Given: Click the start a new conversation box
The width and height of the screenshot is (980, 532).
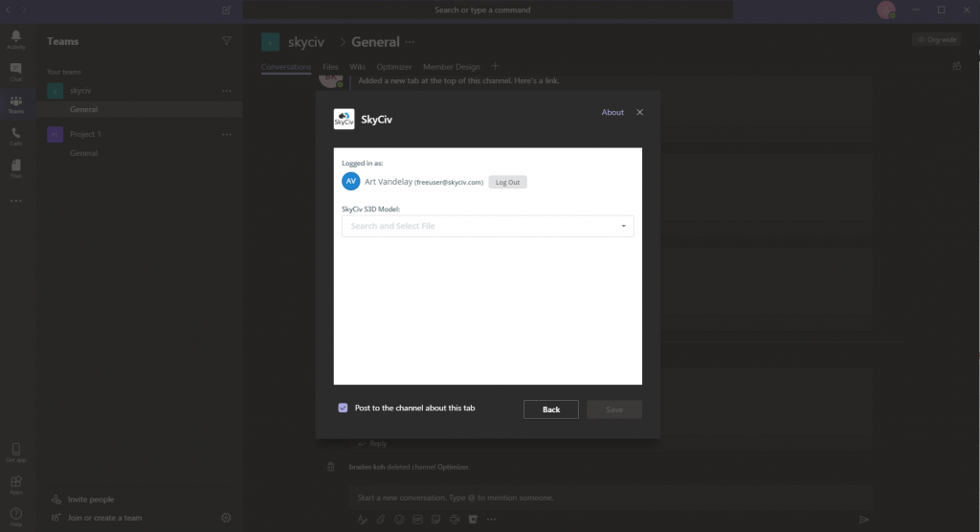Looking at the screenshot, I should [x=611, y=498].
